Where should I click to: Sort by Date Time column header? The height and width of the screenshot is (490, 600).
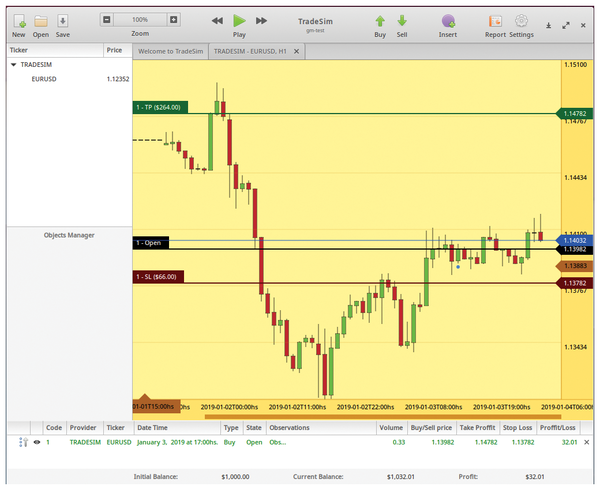coord(177,428)
